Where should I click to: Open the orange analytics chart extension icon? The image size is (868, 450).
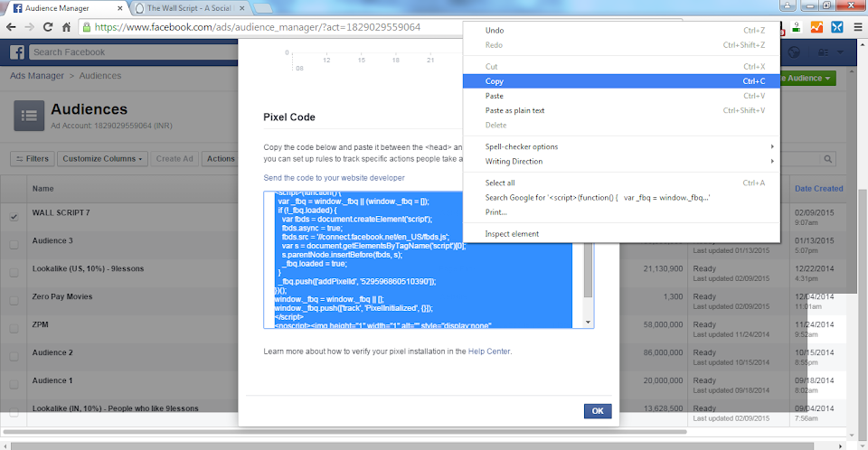tap(816, 27)
